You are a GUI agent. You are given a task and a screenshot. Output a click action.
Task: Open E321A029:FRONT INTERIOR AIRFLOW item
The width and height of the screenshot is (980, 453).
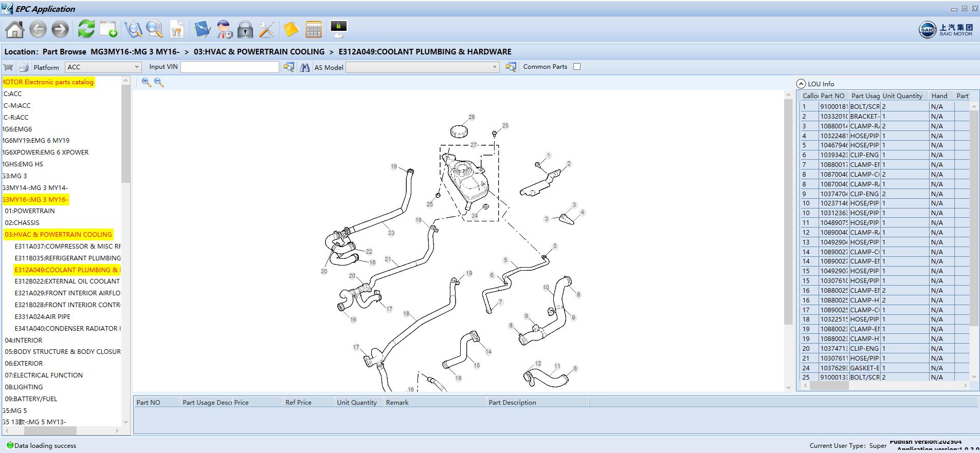tap(67, 293)
